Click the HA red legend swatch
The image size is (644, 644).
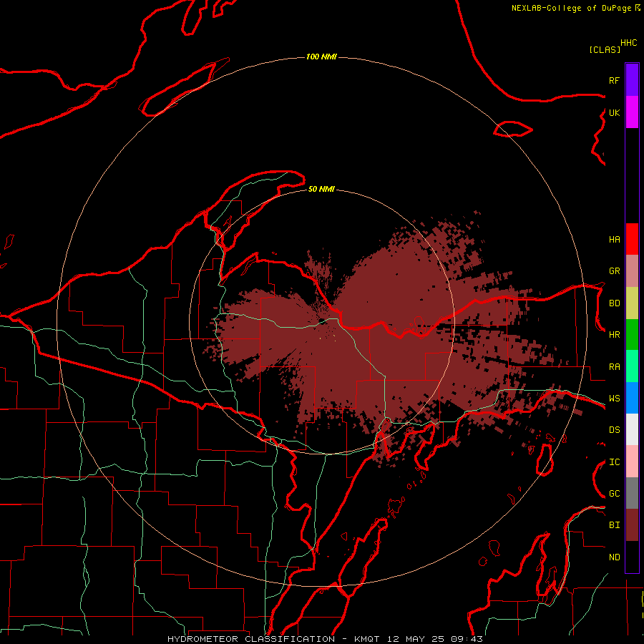tap(632, 239)
